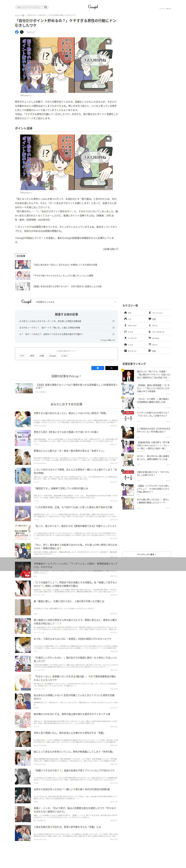
Task: Select the #ワケ keyword tag
Action: (x=22, y=355)
